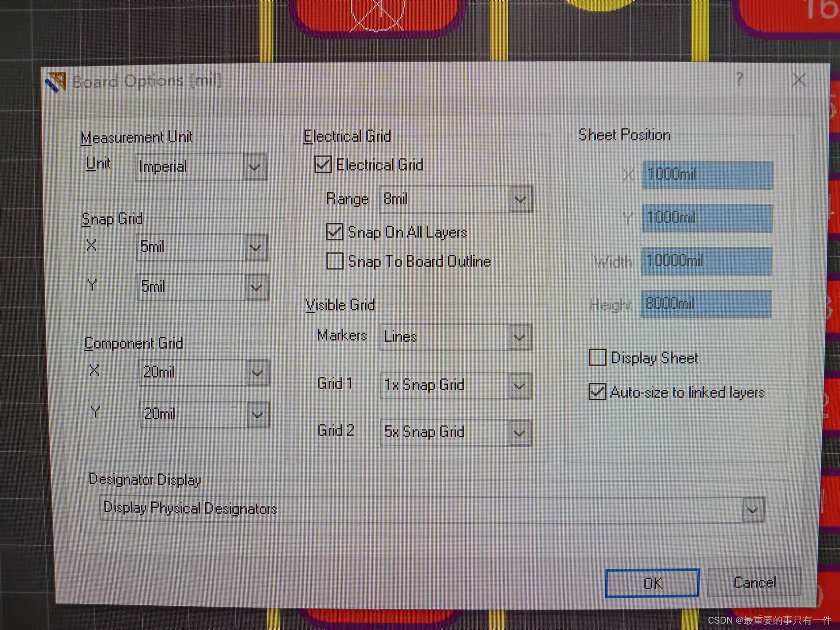Image resolution: width=840 pixels, height=630 pixels.
Task: Open the Component Grid X dropdown
Action: click(257, 373)
